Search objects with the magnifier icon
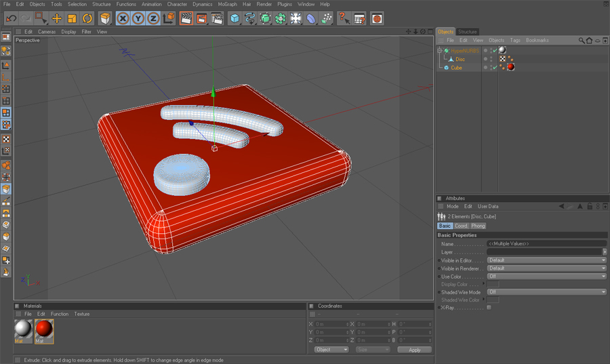 582,41
